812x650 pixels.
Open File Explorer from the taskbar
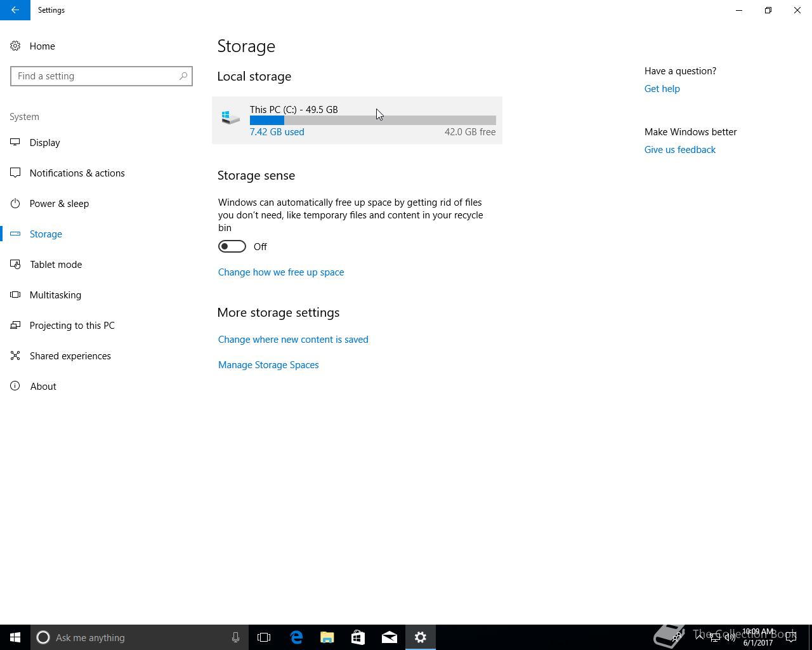click(x=327, y=637)
